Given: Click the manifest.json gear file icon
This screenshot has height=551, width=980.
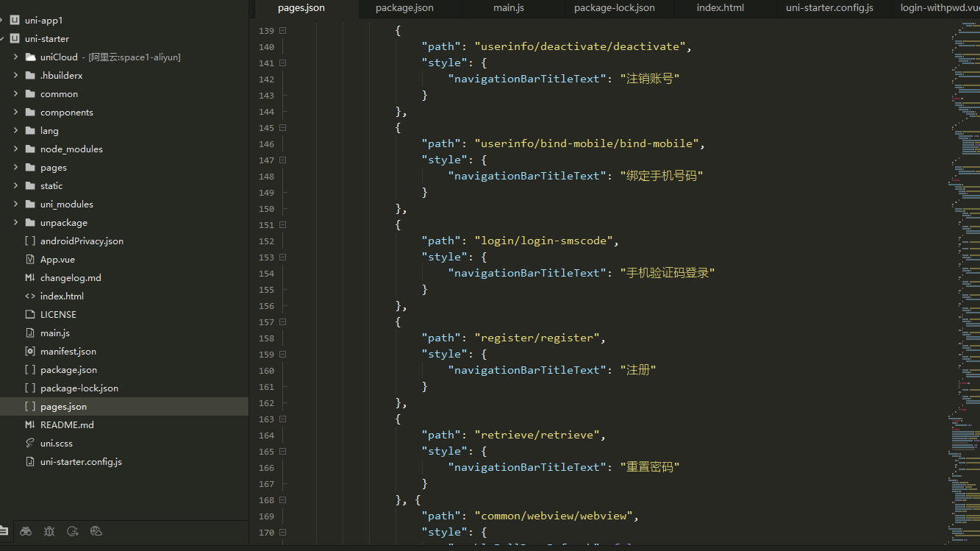Looking at the screenshot, I should pos(30,352).
